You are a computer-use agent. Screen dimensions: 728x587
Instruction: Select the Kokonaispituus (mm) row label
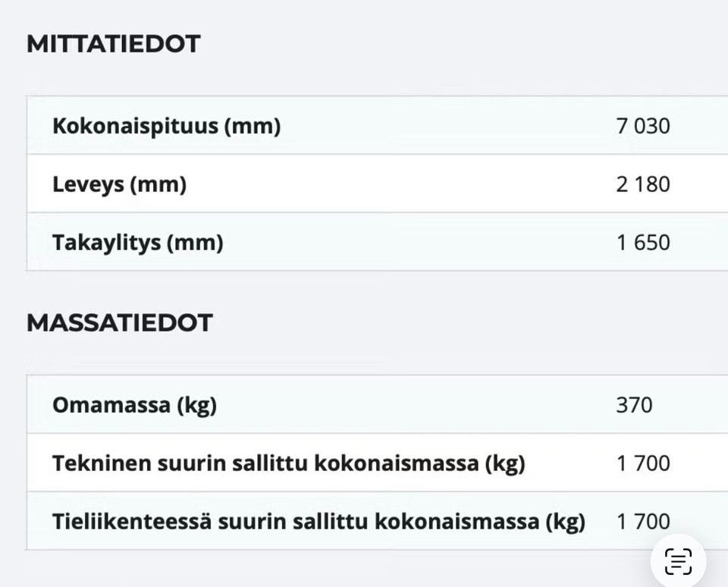[166, 126]
